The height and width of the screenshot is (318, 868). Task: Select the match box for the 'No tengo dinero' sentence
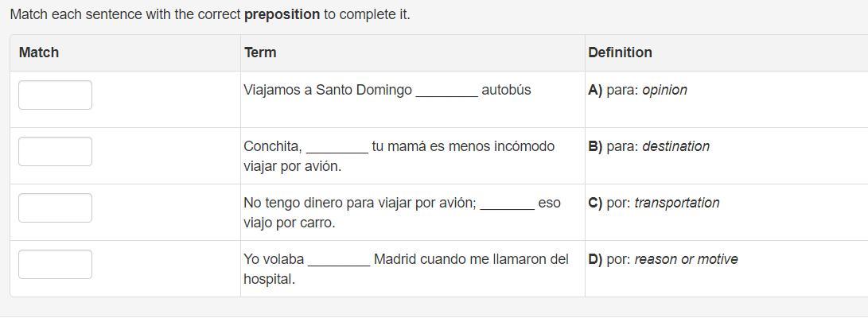[x=55, y=207]
